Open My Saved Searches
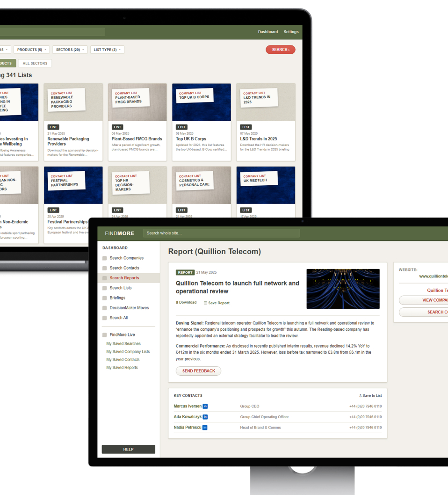Screen dimensions: 448x495 (x=123, y=343)
